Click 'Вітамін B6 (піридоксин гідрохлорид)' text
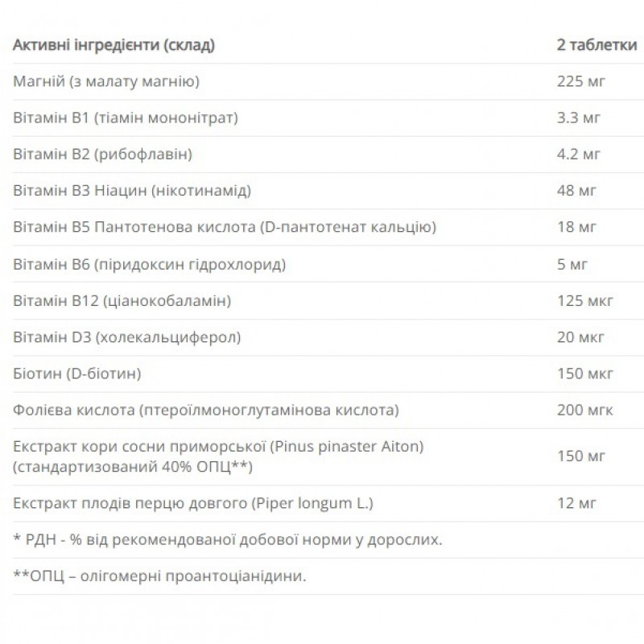Viewport: 644px width, 644px height. click(149, 264)
